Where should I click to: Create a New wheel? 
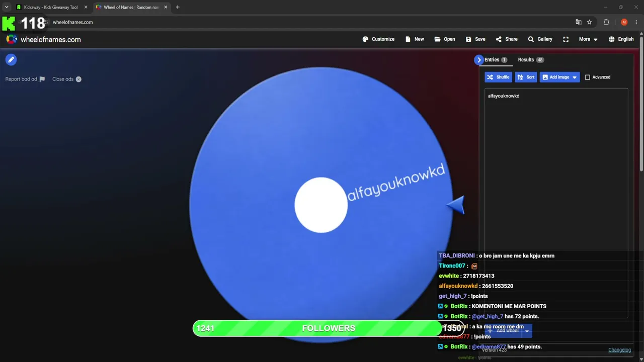point(415,39)
